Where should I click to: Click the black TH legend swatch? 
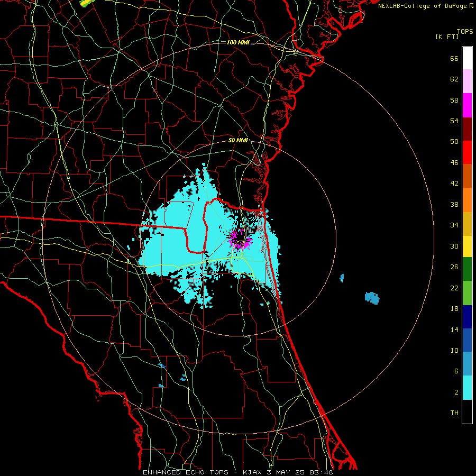[467, 411]
